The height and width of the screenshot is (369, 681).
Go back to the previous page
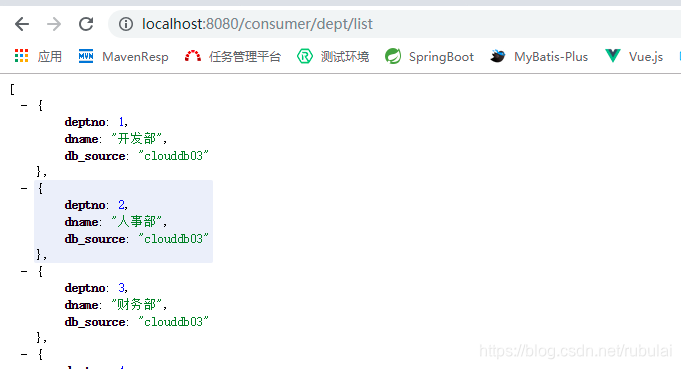tap(22, 24)
